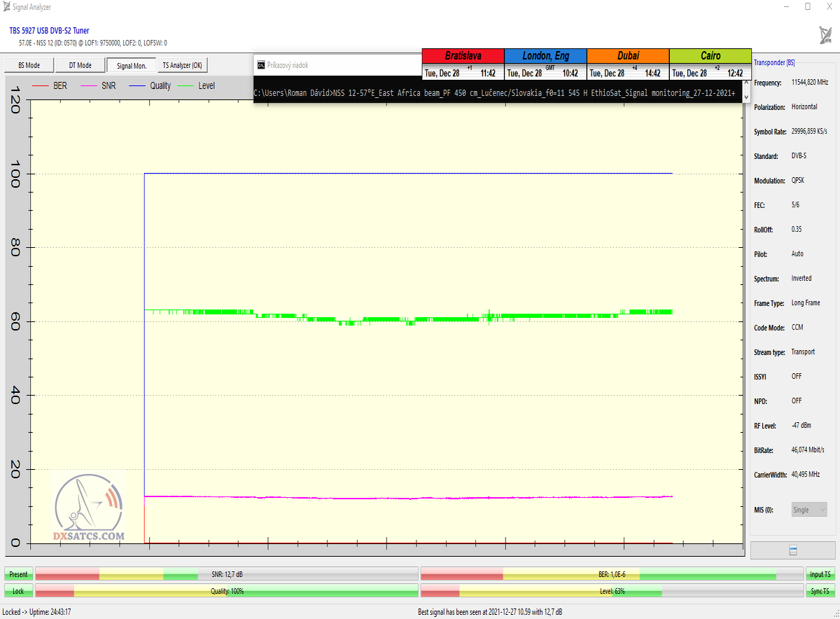Click the Level 63% meter bar

pyautogui.click(x=612, y=591)
